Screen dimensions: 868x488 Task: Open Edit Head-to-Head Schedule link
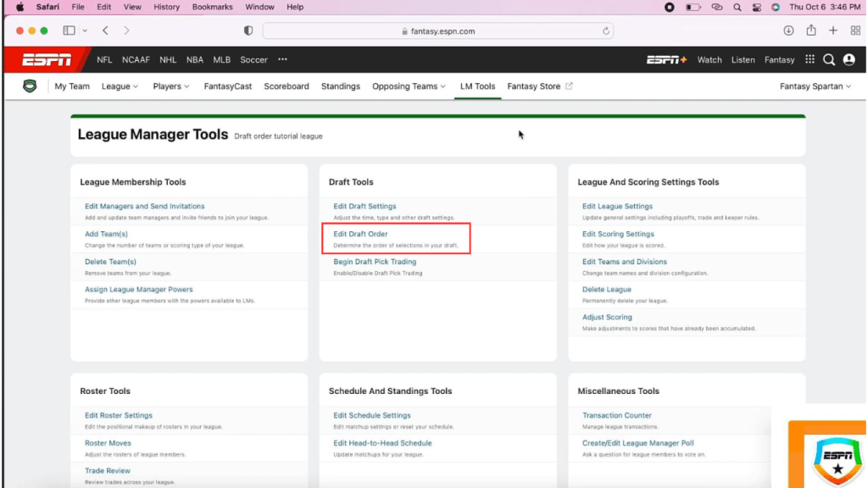pos(382,443)
